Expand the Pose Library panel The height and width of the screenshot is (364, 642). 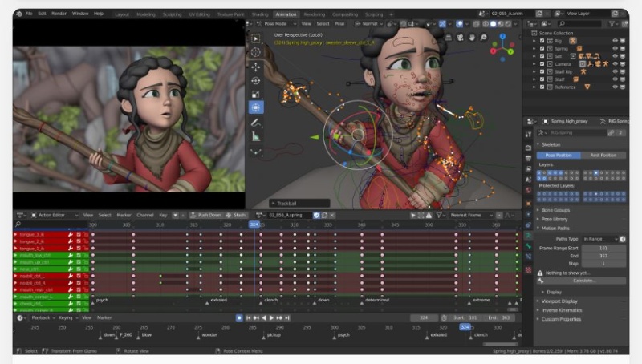(x=554, y=219)
